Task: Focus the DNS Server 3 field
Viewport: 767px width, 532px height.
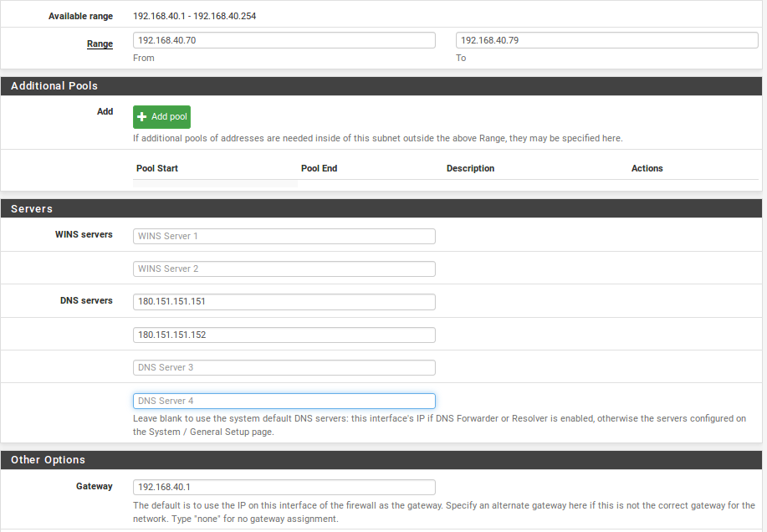Action: 284,368
